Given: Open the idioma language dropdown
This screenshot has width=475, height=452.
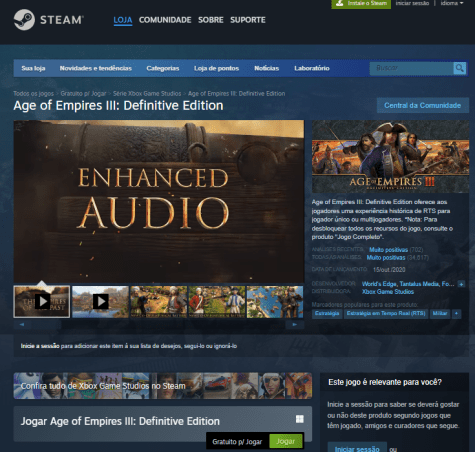Looking at the screenshot, I should [x=452, y=3].
